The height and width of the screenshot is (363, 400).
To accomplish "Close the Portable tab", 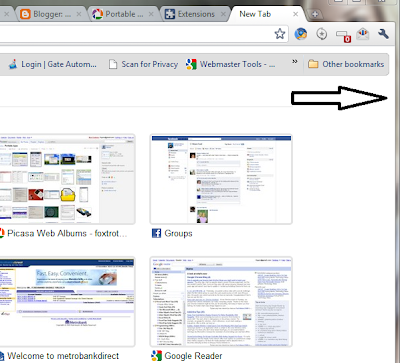I will pos(151,14).
